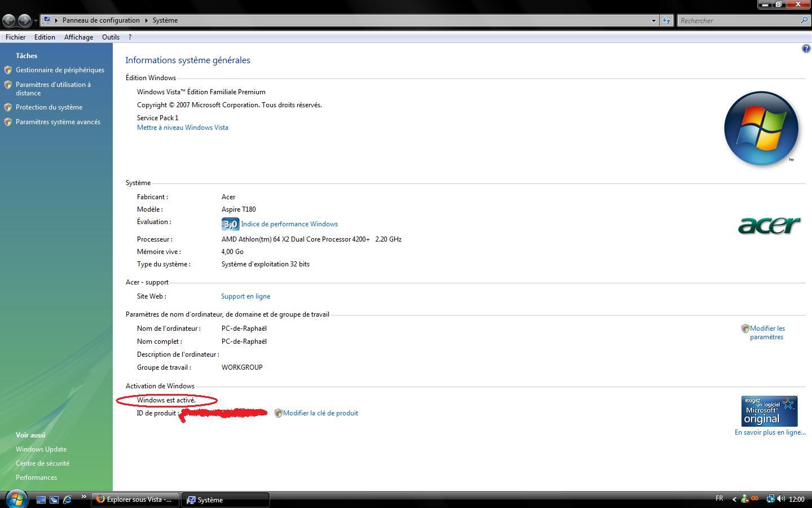Click the 3,0 performance score badge
The width and height of the screenshot is (812, 508).
click(230, 224)
